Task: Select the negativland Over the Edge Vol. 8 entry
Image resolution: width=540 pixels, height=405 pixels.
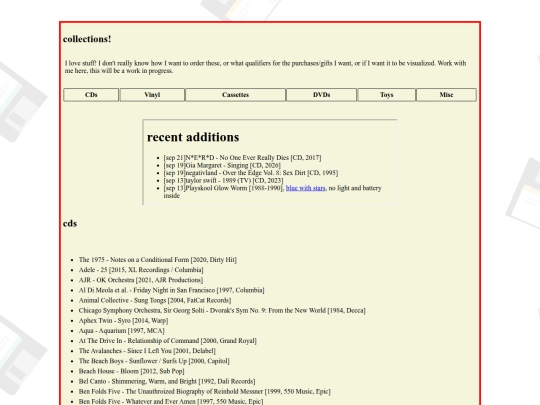Action: (251, 173)
